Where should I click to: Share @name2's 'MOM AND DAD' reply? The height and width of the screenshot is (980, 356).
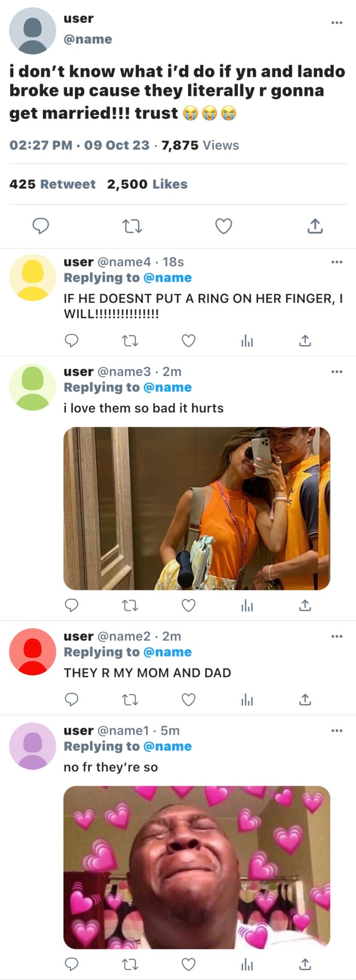click(305, 699)
